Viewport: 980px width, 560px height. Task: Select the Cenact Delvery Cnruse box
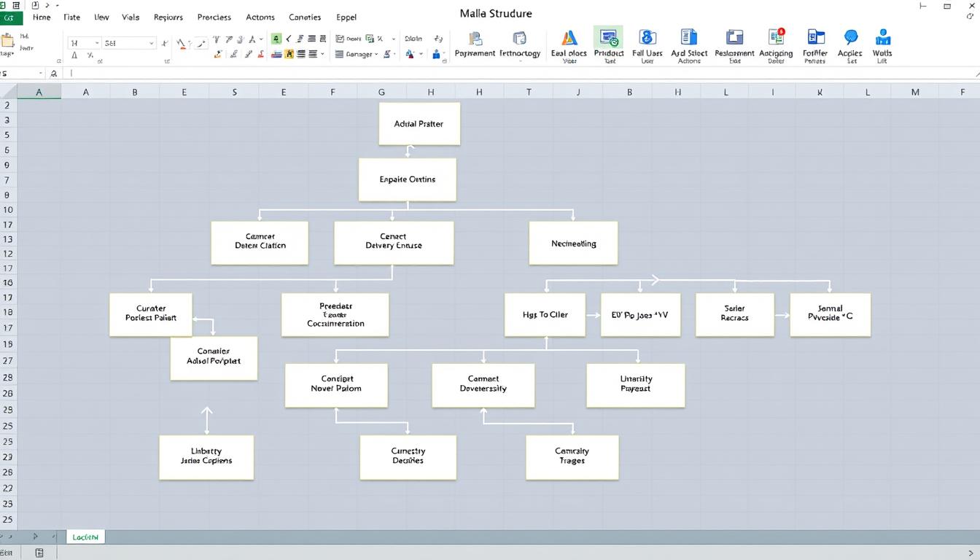pos(394,242)
